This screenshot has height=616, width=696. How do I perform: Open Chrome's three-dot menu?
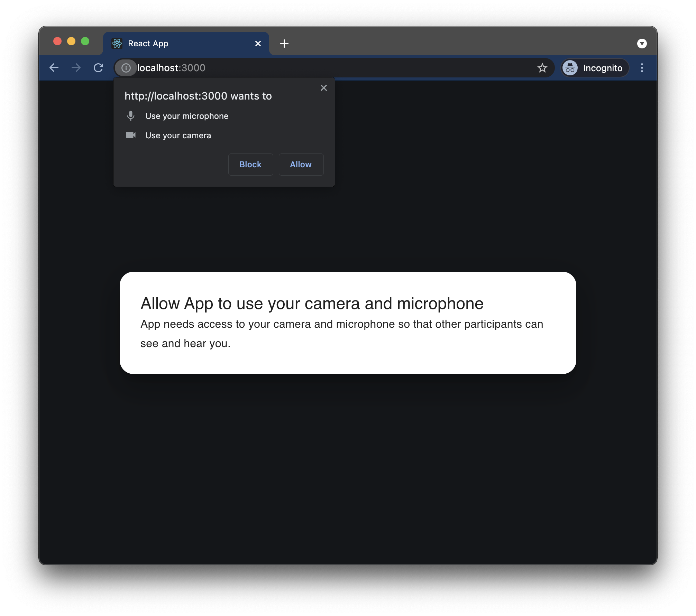tap(642, 68)
